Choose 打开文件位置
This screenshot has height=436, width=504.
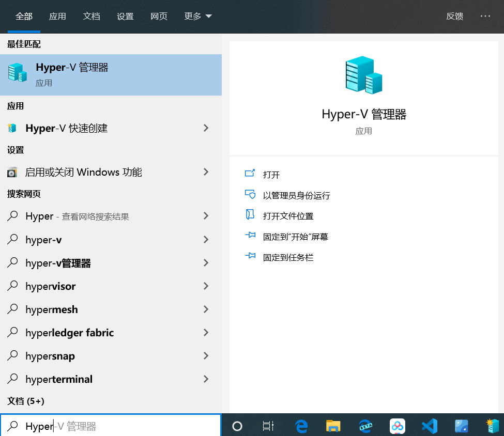click(288, 216)
